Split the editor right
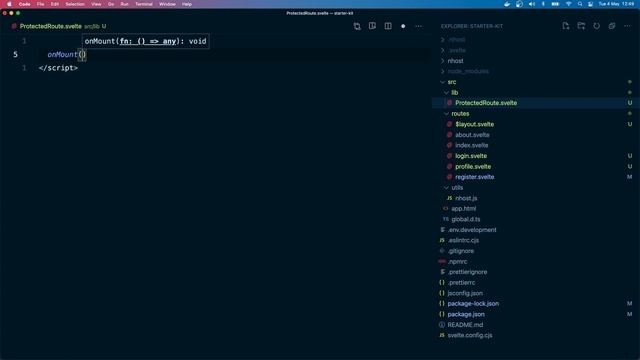 388,26
